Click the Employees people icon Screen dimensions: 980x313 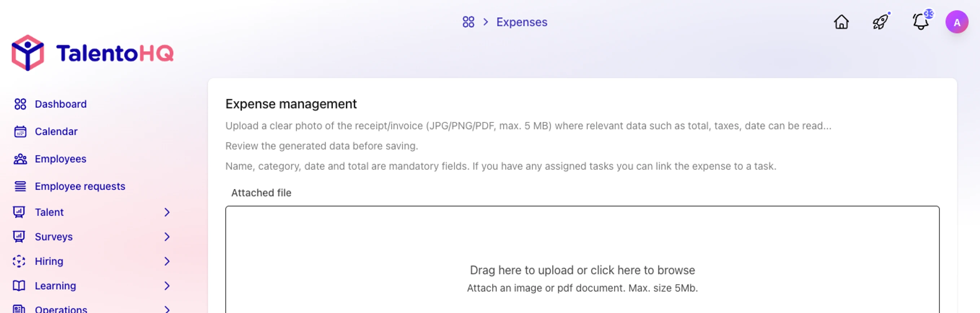[20, 159]
